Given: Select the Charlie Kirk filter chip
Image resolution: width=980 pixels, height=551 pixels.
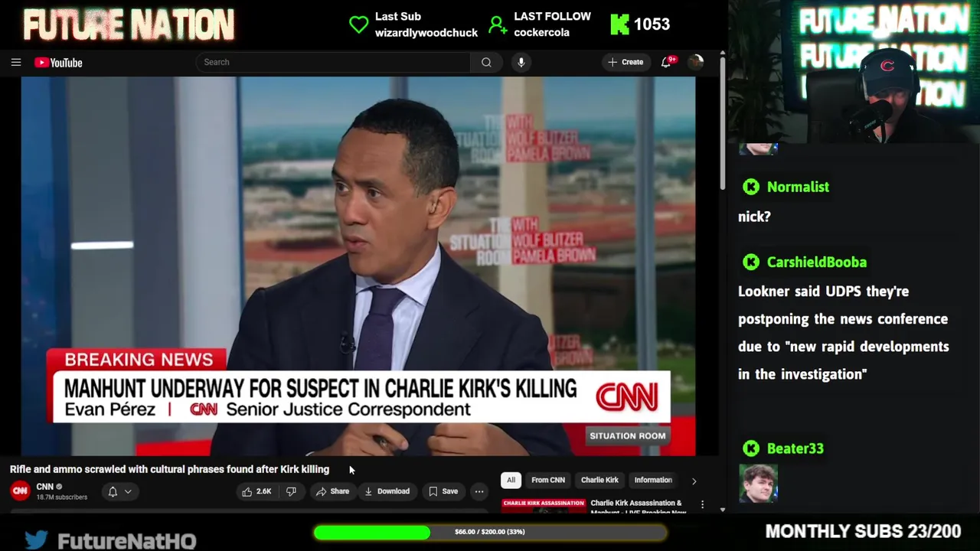Looking at the screenshot, I should click(x=599, y=480).
